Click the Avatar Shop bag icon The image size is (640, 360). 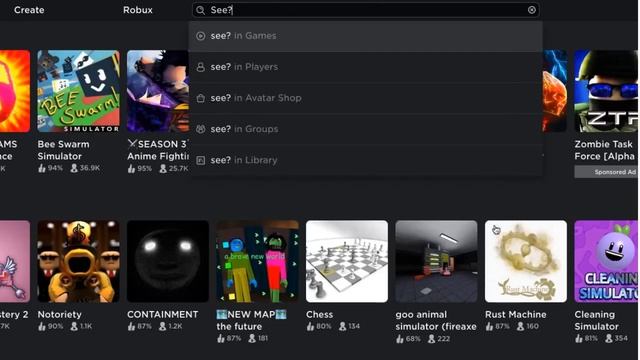[x=200, y=98]
